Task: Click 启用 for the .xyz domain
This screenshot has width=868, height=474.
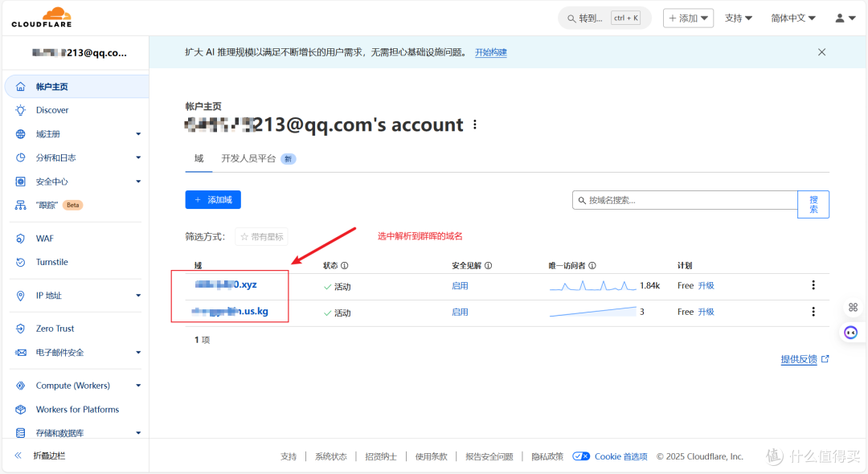Action: coord(460,286)
